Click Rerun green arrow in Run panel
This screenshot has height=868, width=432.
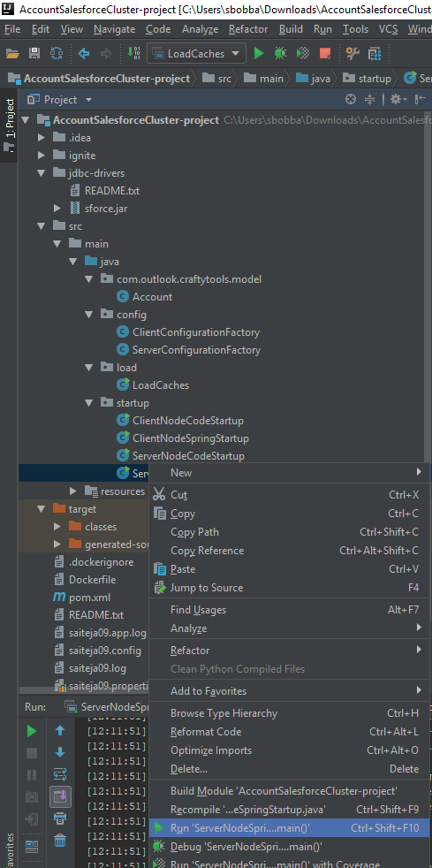32,731
